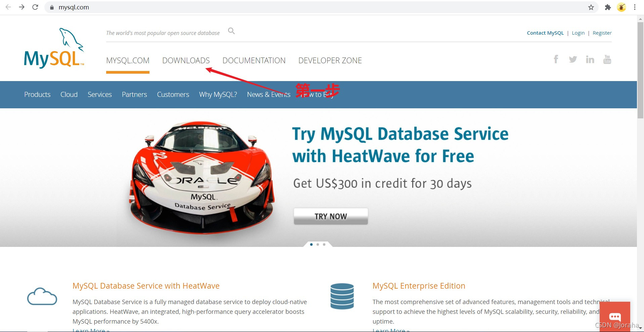Open MySQL's Twitter bird icon

click(573, 60)
